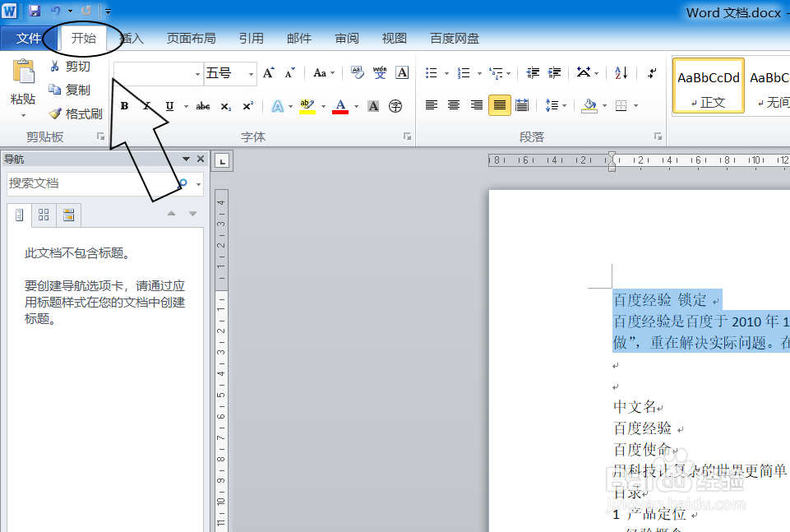The width and height of the screenshot is (790, 532).
Task: Apply red font color
Action: [340, 106]
